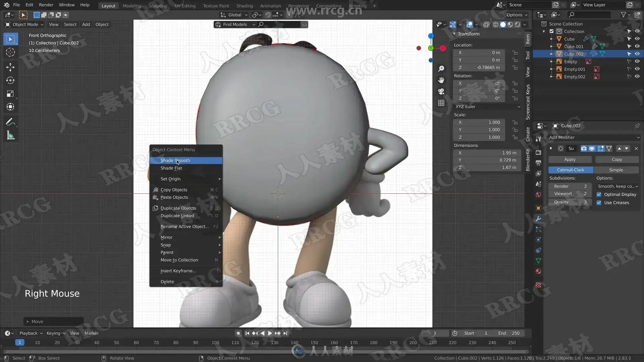Viewport: 644px width, 362px height.
Task: Expand the Object Mode dropdown
Action: click(x=24, y=24)
